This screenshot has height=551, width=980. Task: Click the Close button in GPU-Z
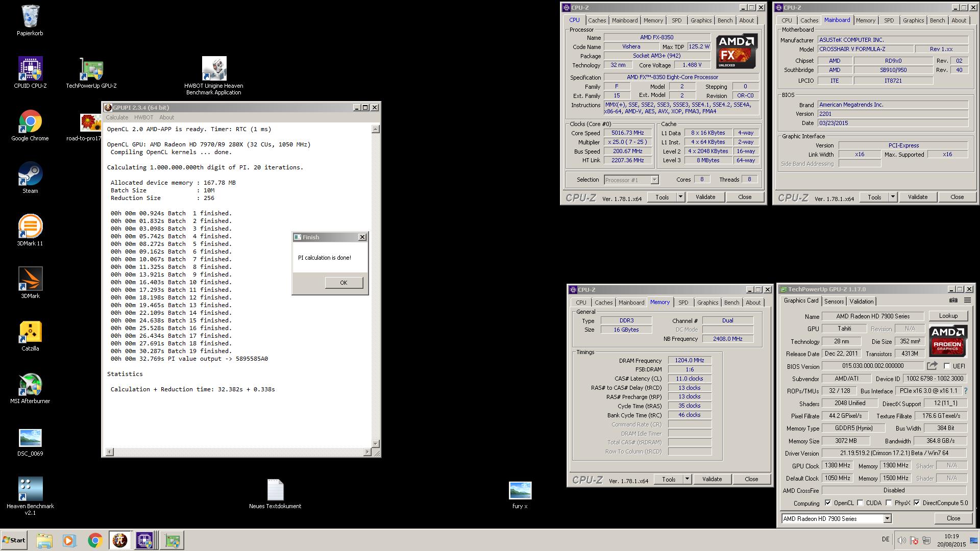pyautogui.click(x=953, y=518)
